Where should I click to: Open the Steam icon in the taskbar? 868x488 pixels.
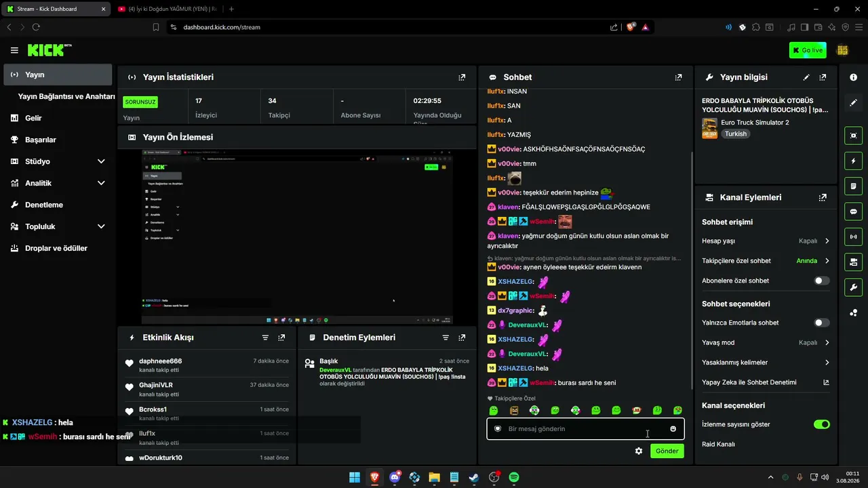[474, 477]
